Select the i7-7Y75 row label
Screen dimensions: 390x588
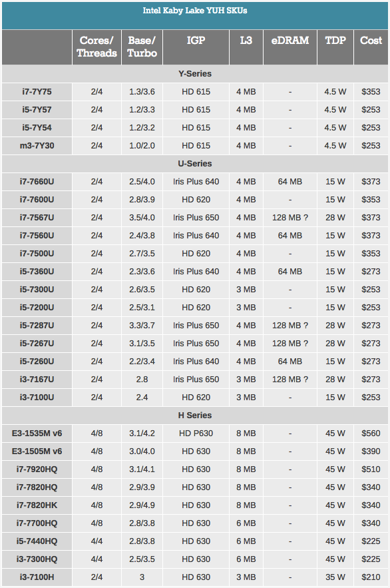(37, 92)
